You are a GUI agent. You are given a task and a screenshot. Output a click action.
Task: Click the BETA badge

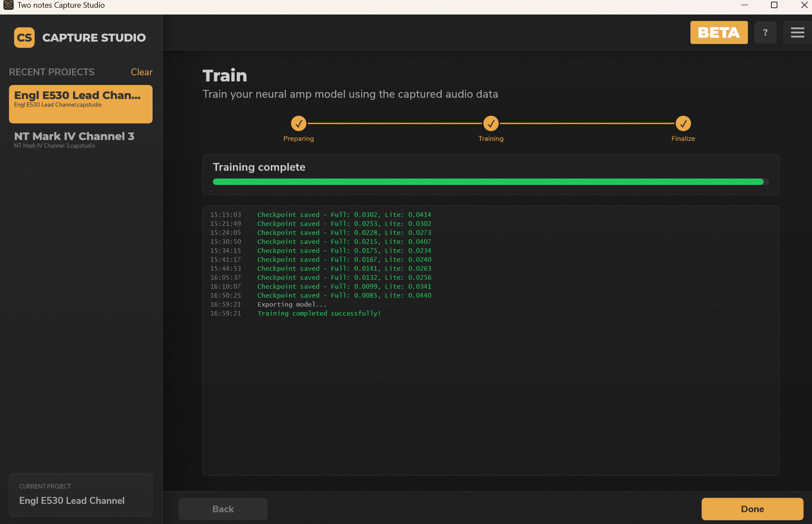pyautogui.click(x=719, y=32)
